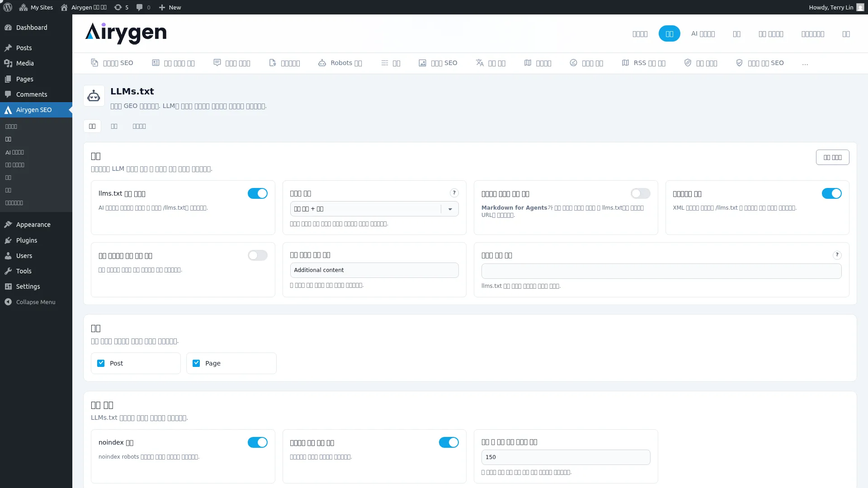868x488 pixels.
Task: Toggle the llms.txt enable switch
Action: (x=258, y=193)
